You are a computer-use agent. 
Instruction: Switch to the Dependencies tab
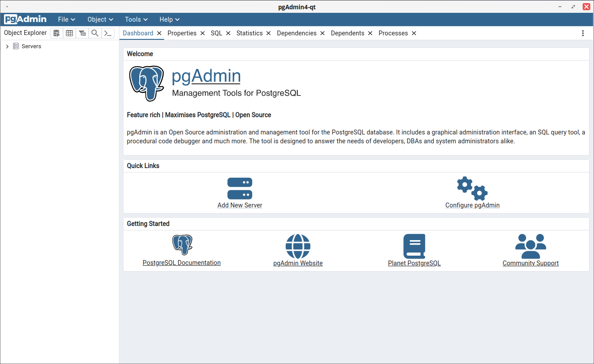tap(297, 33)
